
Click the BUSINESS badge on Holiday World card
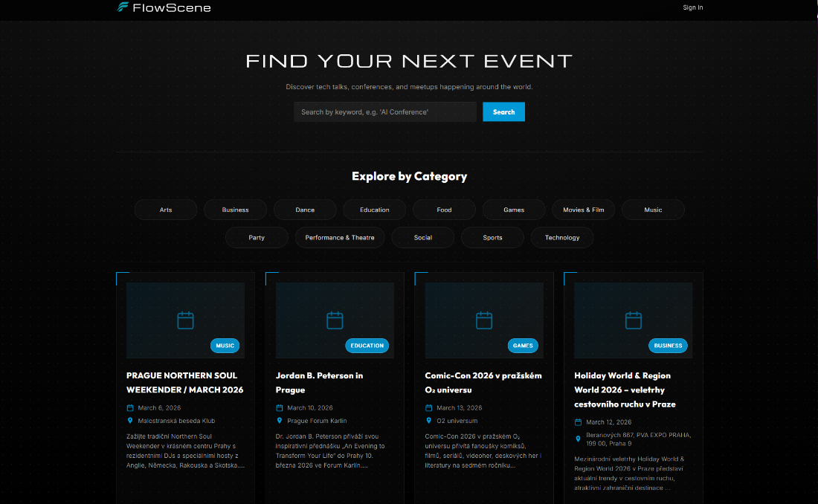(x=668, y=346)
